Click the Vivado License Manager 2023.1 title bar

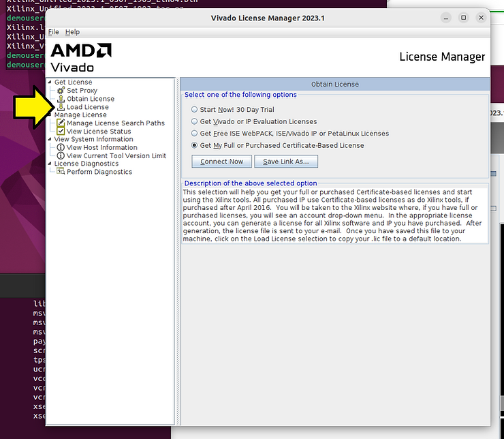268,18
